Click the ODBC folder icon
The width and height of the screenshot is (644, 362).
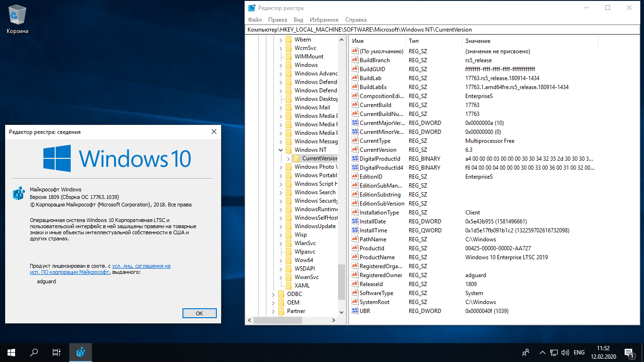coord(281,294)
